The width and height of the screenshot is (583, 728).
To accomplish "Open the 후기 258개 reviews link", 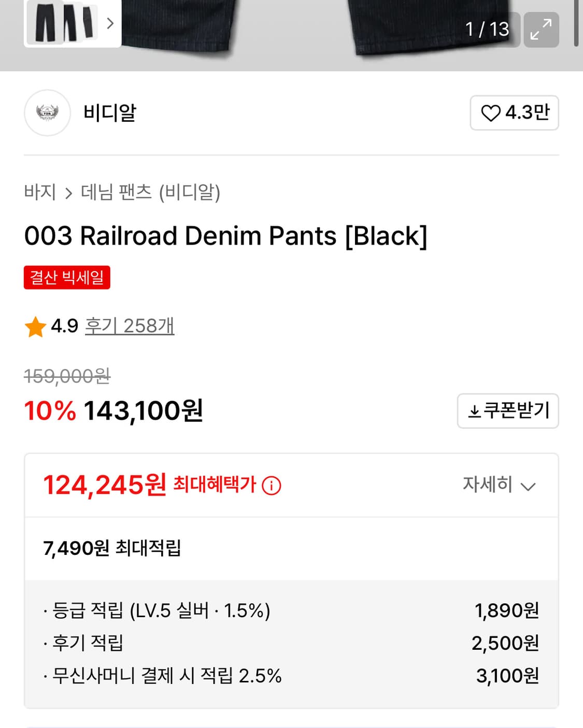I will pyautogui.click(x=130, y=326).
